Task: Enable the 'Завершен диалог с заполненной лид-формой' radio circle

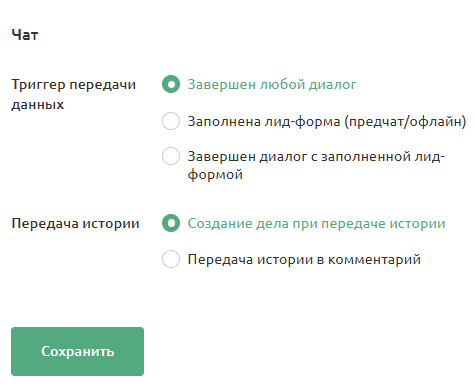Action: tap(171, 156)
